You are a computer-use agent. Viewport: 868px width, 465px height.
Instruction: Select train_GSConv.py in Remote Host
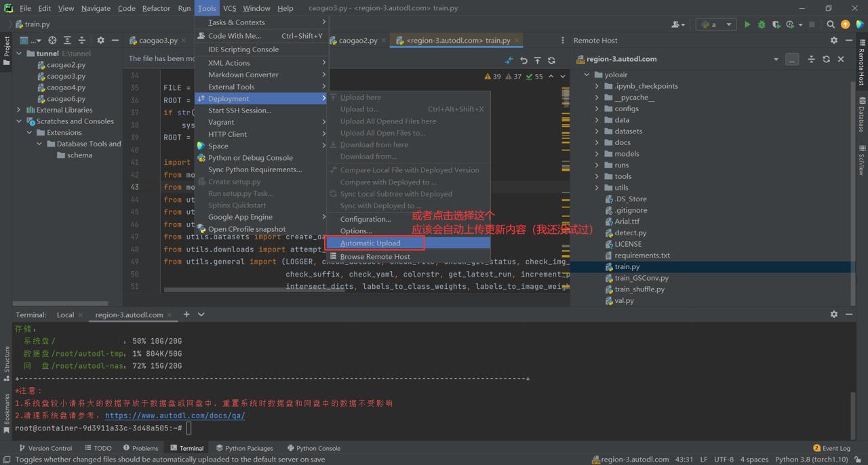(642, 278)
